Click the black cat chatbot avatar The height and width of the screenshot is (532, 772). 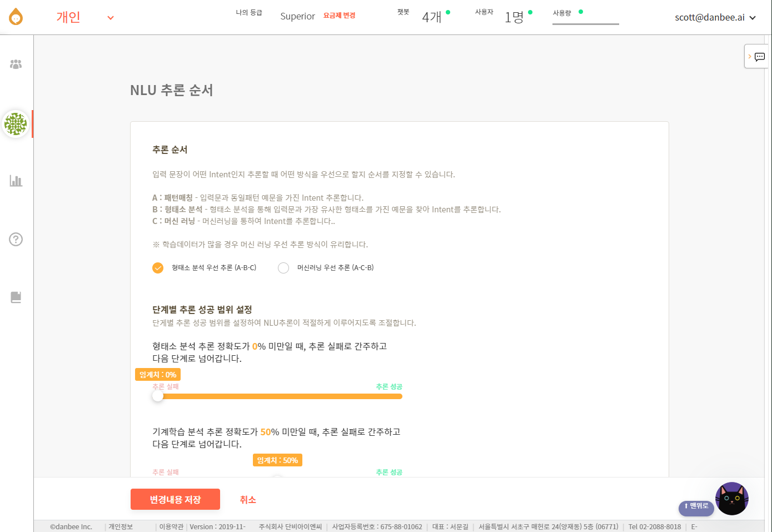tap(731, 499)
